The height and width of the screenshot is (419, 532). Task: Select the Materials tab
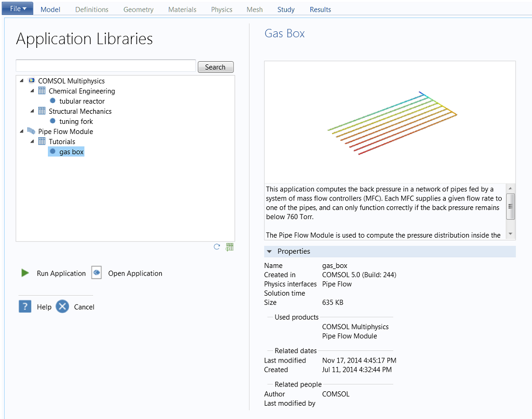tap(182, 10)
